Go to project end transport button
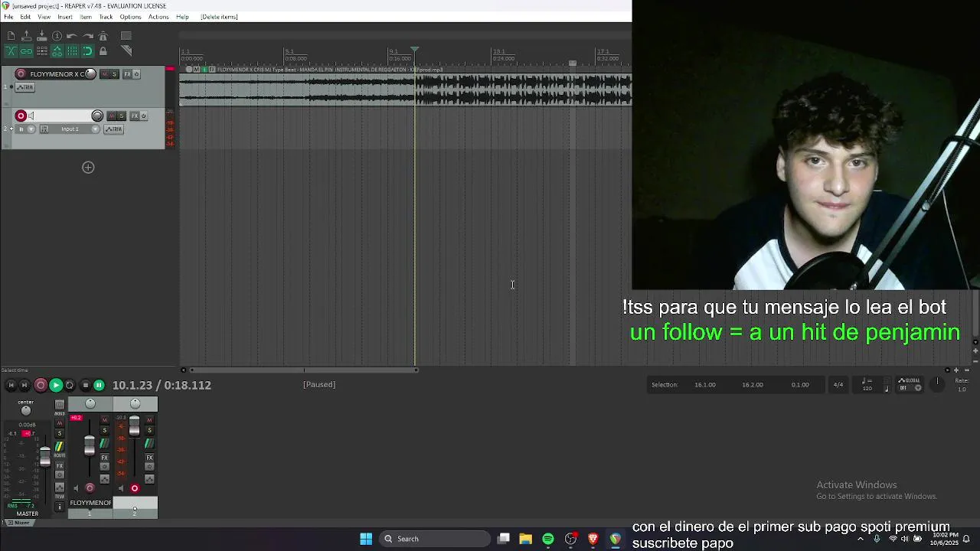Screen dimensions: 980x551 click(24, 386)
